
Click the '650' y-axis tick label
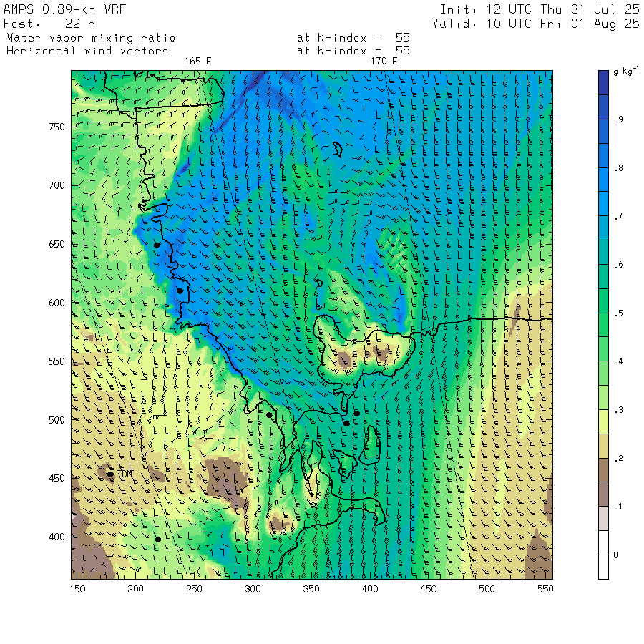(x=57, y=245)
